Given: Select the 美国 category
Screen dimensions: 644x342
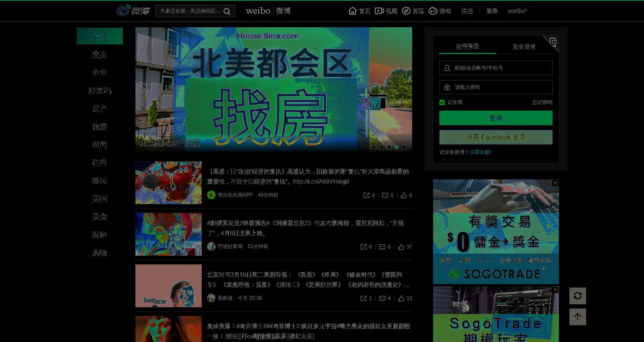Looking at the screenshot, I should click(x=100, y=198).
